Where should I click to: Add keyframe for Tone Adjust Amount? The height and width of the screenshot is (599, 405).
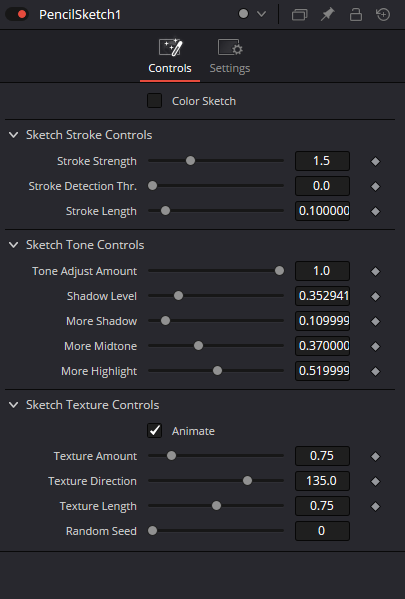[376, 271]
